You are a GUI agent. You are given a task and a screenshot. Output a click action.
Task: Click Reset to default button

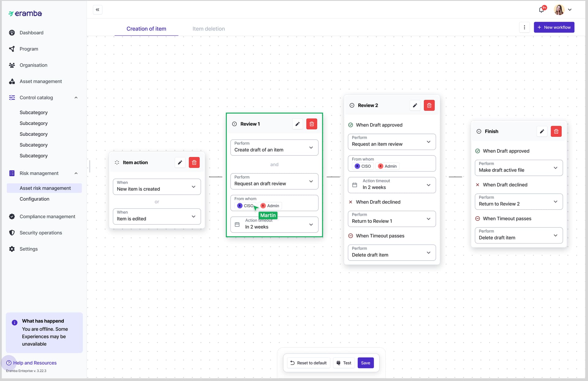pos(308,363)
